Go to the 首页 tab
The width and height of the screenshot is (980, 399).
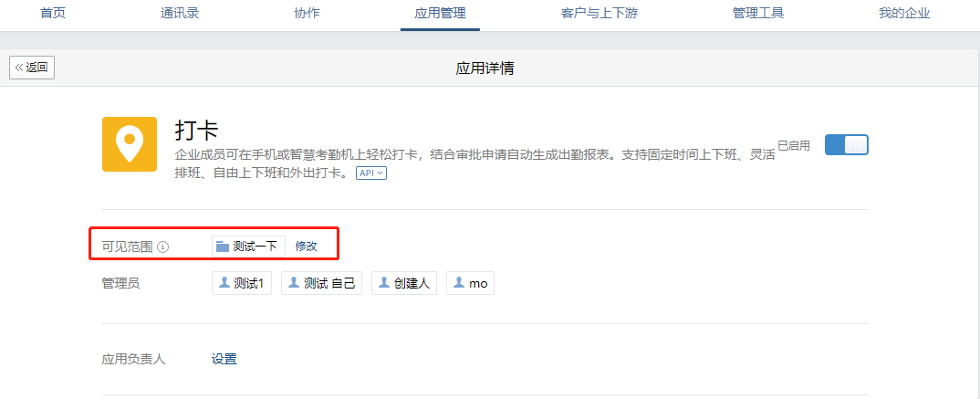(x=53, y=13)
